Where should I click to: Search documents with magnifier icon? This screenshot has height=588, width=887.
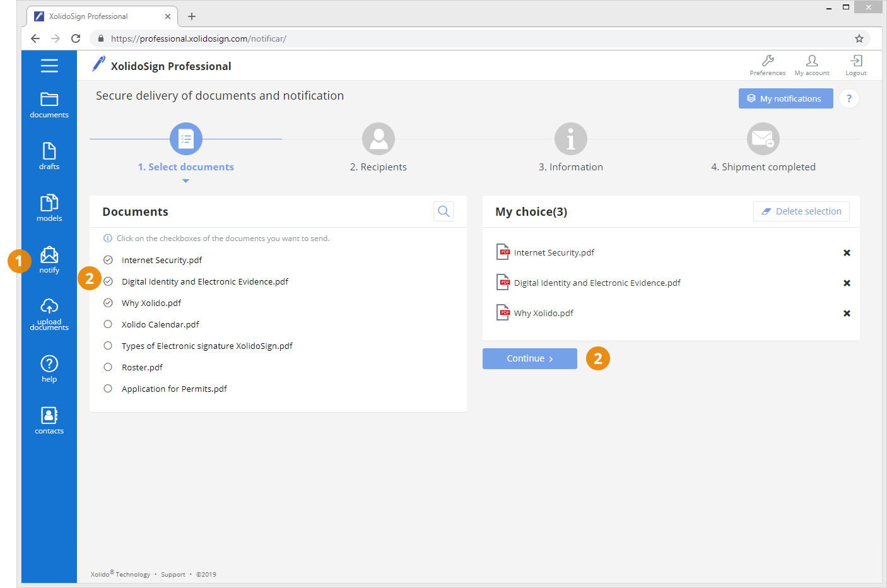click(443, 211)
